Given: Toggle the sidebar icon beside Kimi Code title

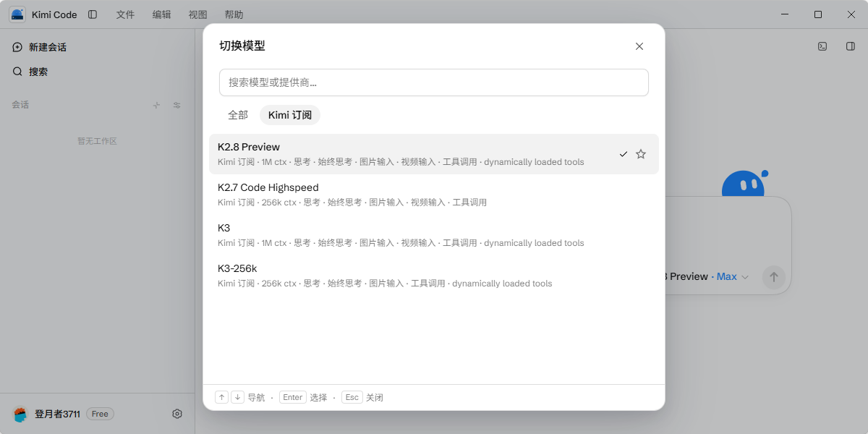Looking at the screenshot, I should coord(93,14).
